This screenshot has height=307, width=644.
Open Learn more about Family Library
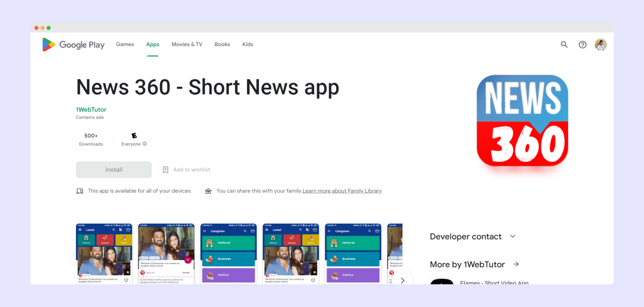[x=342, y=191]
